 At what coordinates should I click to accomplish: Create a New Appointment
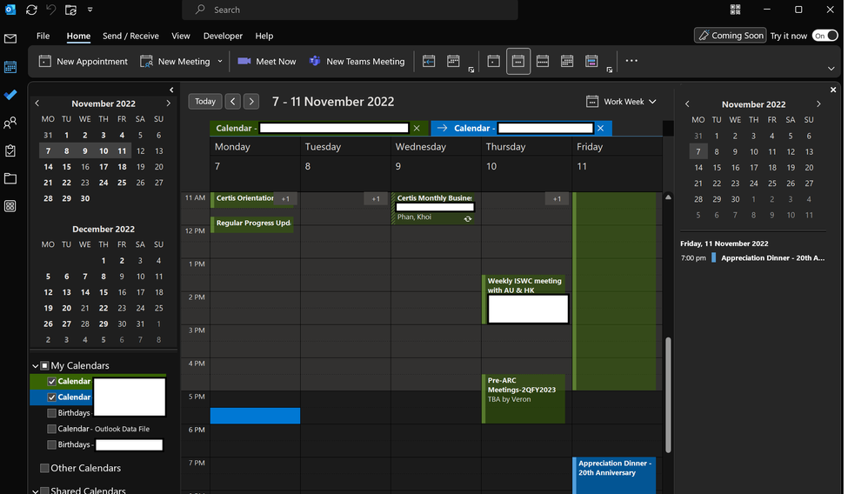click(x=83, y=62)
